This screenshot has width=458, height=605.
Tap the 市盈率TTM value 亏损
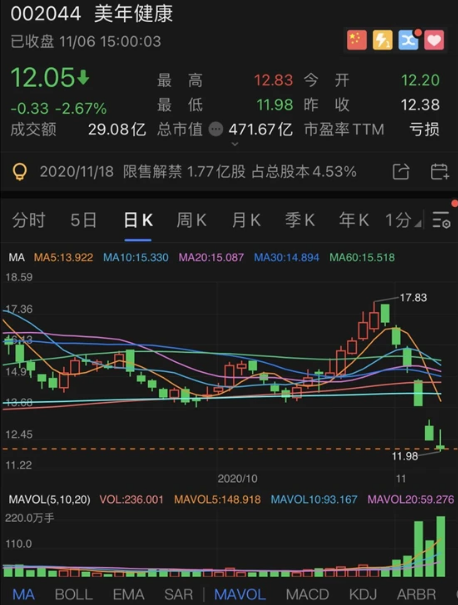click(424, 129)
